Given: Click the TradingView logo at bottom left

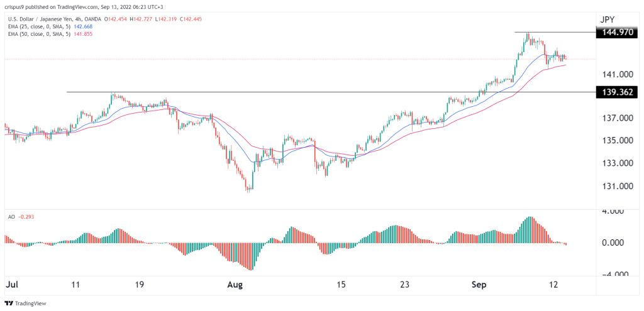Looking at the screenshot, I should point(25,303).
